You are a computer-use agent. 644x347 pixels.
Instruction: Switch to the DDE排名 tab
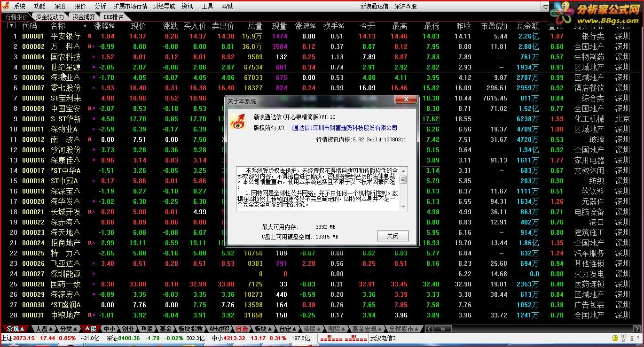tap(113, 17)
